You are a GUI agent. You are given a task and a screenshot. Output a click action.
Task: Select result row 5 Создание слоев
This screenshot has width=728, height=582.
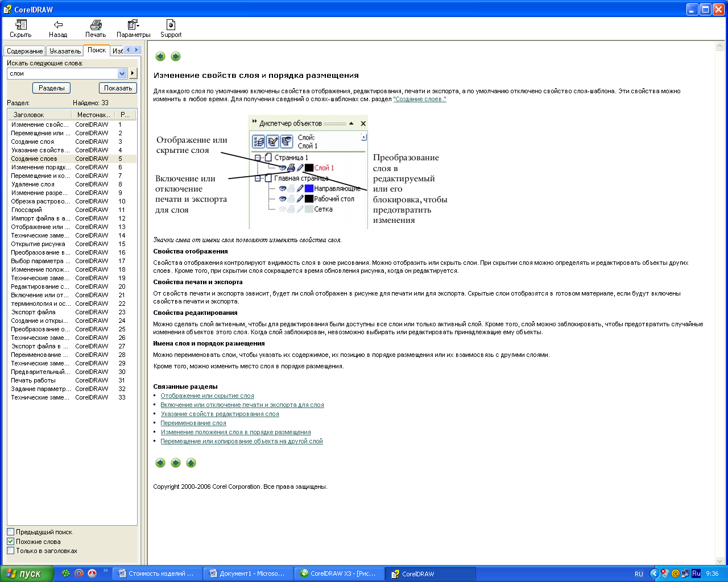72,159
